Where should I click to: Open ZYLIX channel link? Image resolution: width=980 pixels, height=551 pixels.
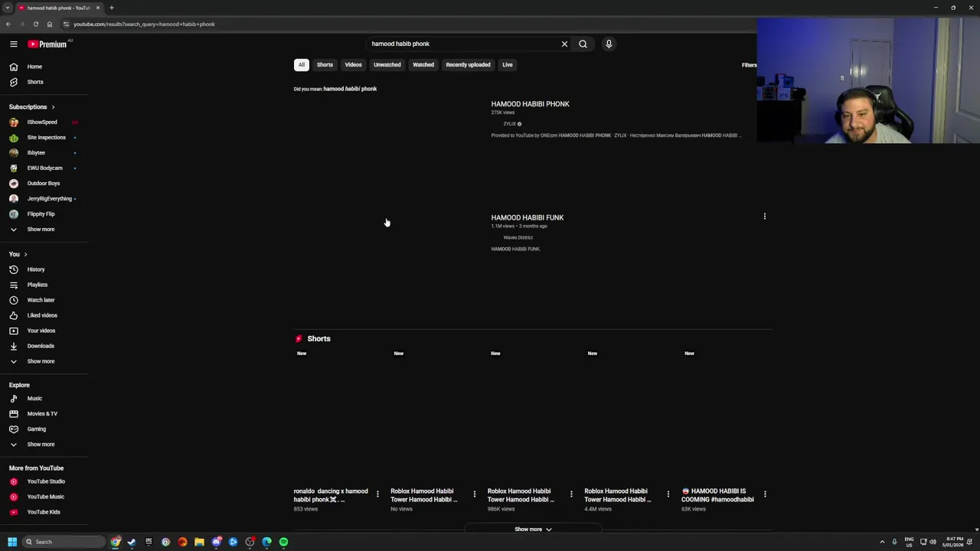tap(509, 124)
